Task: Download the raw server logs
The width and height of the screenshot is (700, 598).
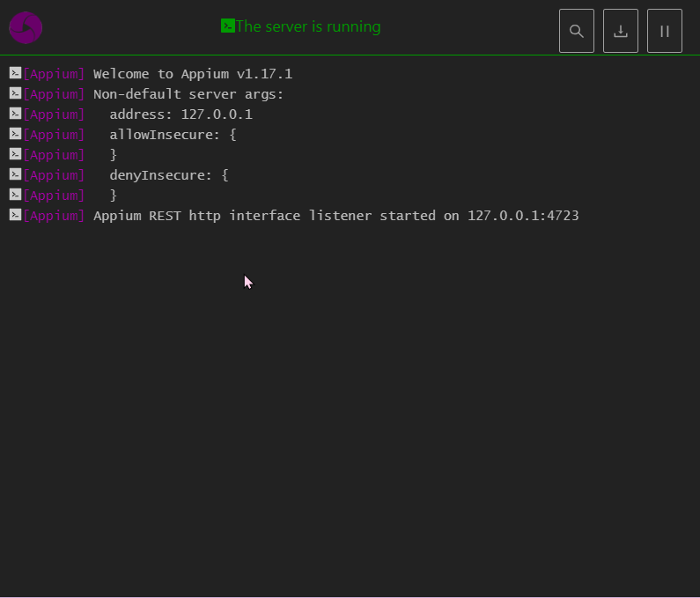Action: [621, 31]
